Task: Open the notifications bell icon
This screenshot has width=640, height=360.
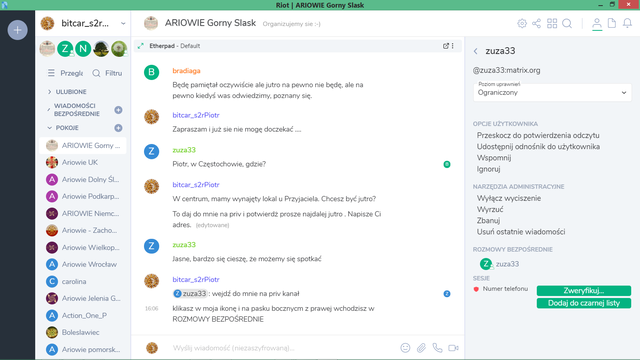Action: 627,23
